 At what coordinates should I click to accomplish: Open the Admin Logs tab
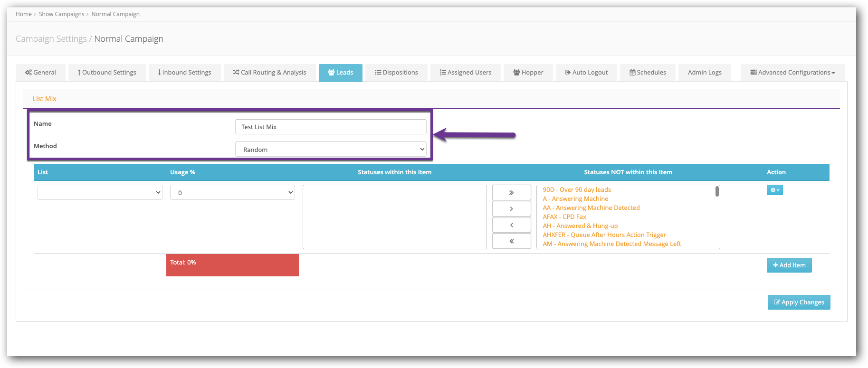(705, 73)
